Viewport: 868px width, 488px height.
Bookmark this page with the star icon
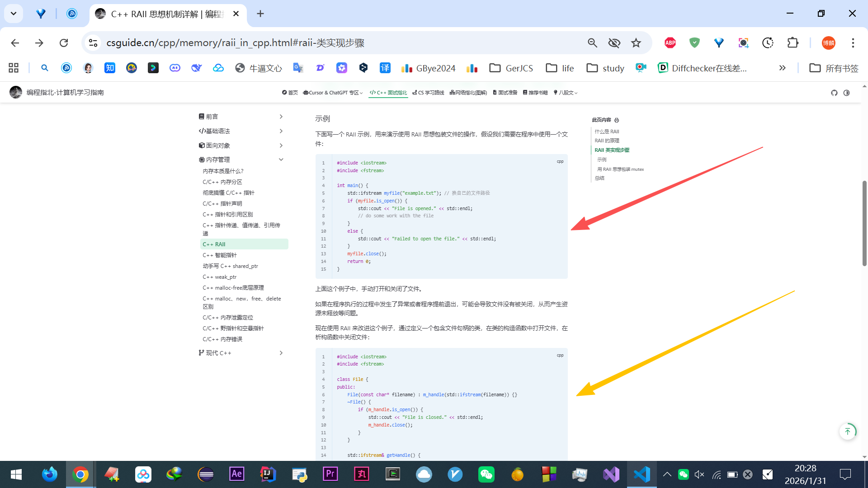[x=636, y=43]
